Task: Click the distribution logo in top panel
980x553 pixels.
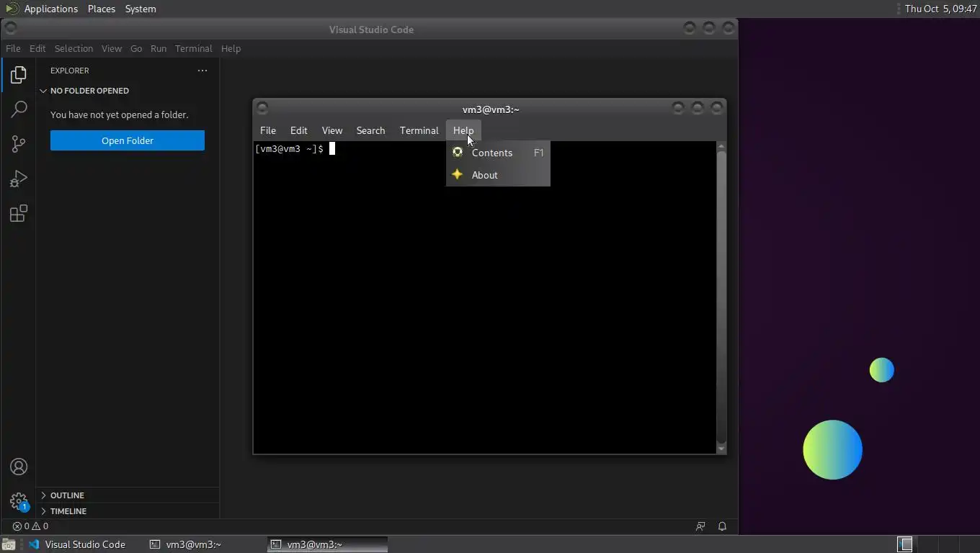Action: 12,9
